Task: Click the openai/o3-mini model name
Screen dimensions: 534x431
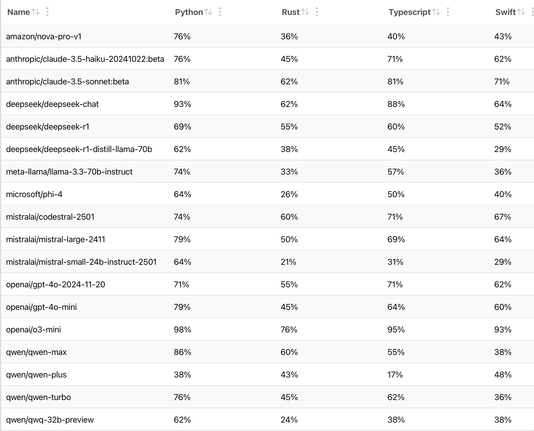Action: (x=33, y=330)
